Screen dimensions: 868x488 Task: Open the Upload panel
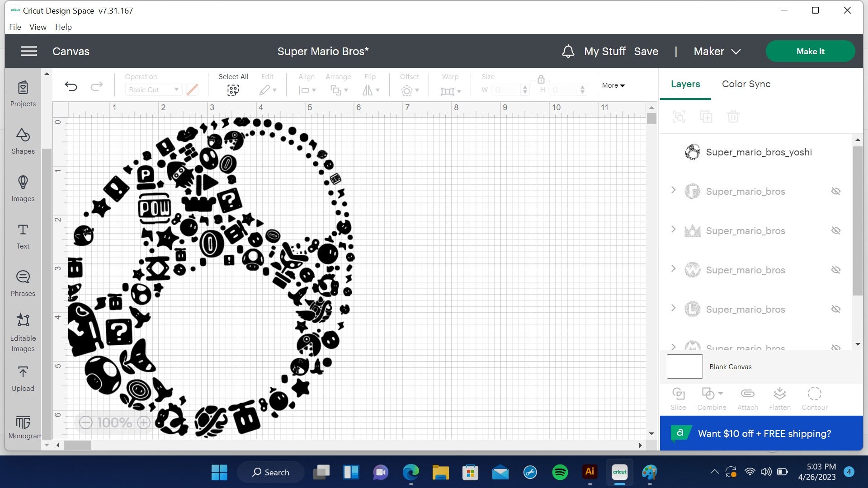click(x=23, y=376)
